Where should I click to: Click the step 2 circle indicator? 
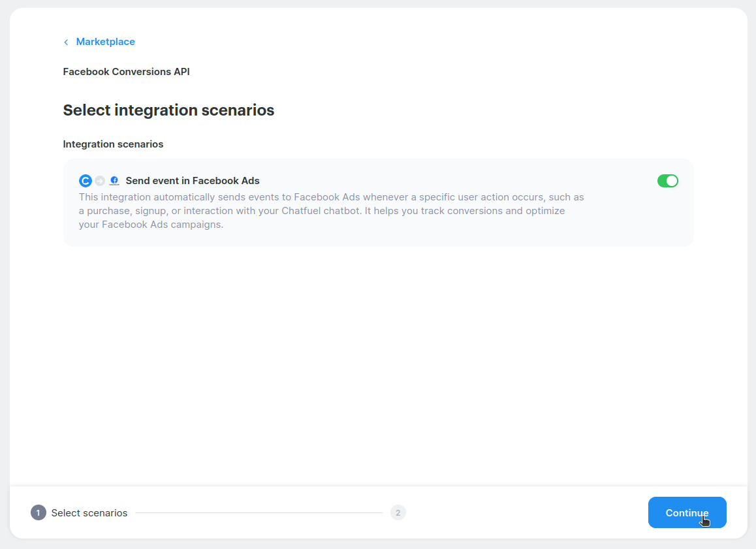click(x=398, y=512)
